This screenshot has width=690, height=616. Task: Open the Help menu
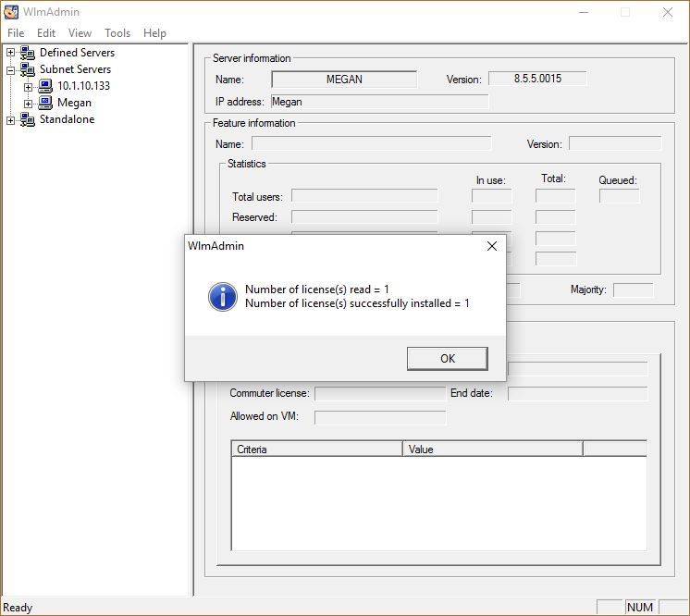click(154, 33)
